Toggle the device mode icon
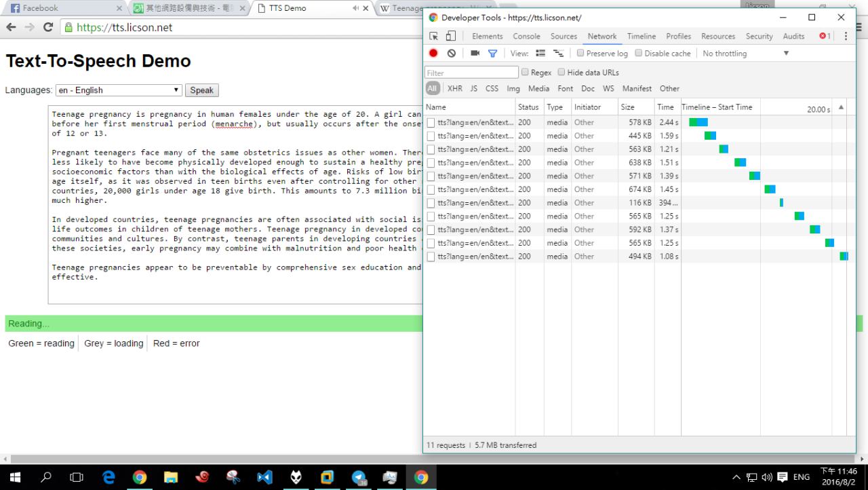868x490 pixels. point(450,37)
